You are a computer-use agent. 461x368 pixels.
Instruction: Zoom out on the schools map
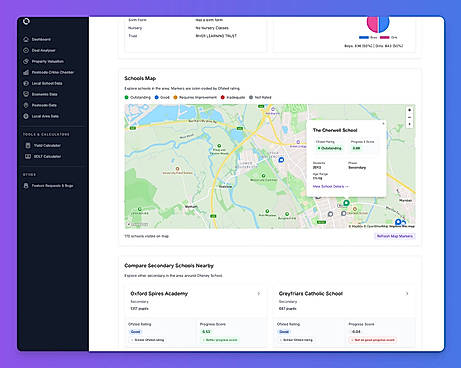[x=410, y=117]
